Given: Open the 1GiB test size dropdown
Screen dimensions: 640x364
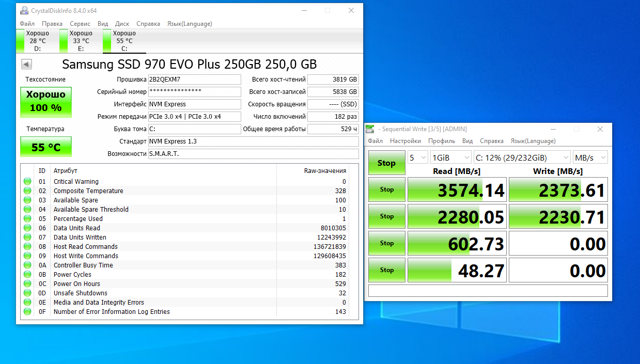Looking at the screenshot, I should point(451,157).
